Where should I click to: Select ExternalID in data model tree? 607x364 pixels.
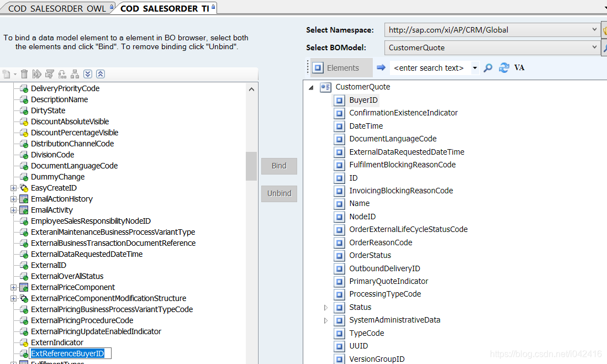tap(49, 265)
